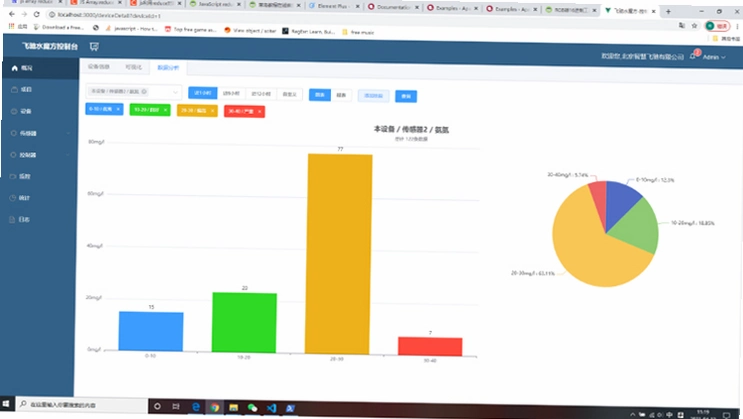Switch to the 设备信息 device info tab
Image resolution: width=743 pixels, height=419 pixels.
click(99, 66)
